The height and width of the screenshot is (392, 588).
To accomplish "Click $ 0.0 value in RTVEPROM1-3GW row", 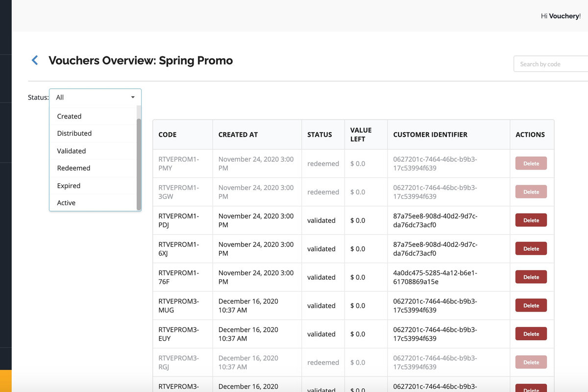I will pos(358,192).
